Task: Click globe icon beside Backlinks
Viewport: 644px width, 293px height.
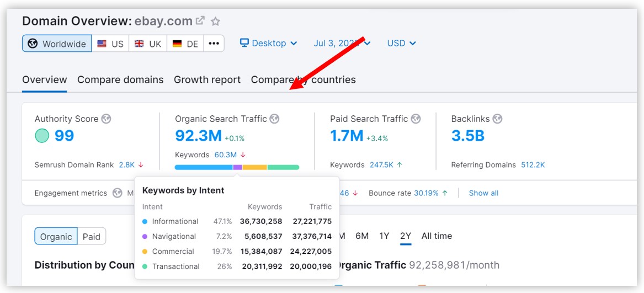Action: [x=497, y=119]
